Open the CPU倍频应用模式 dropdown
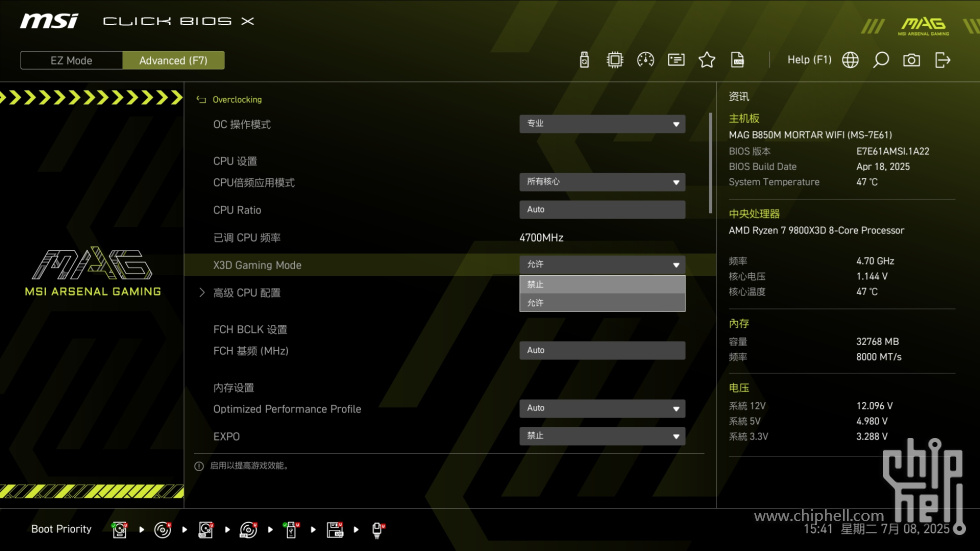Image resolution: width=980 pixels, height=551 pixels. pos(602,182)
